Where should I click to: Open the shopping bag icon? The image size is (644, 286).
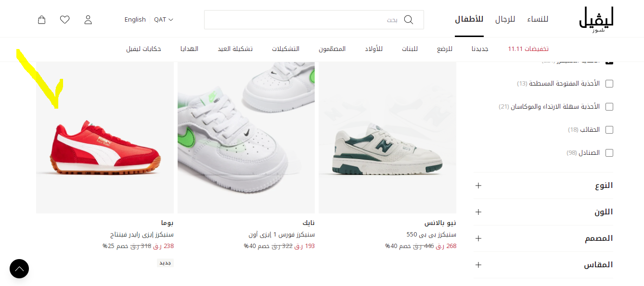(x=42, y=20)
